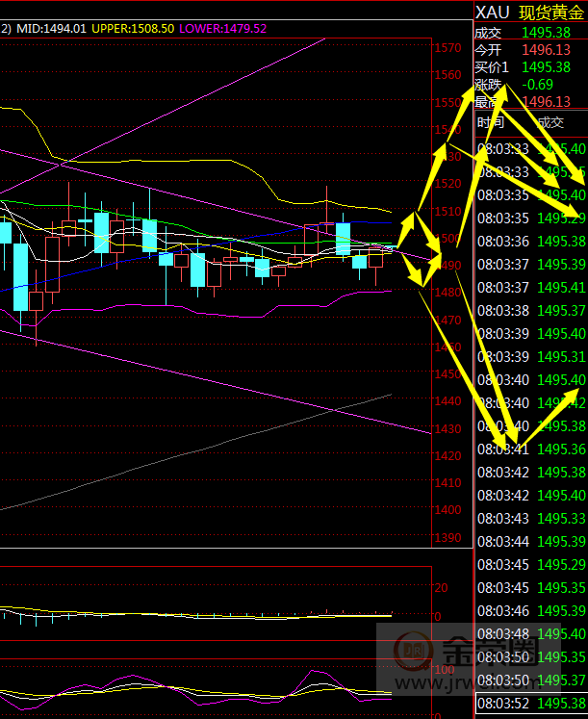This screenshot has height=719, width=588.
Task: Click the 今开 1496.13 quote row
Action: pos(529,50)
